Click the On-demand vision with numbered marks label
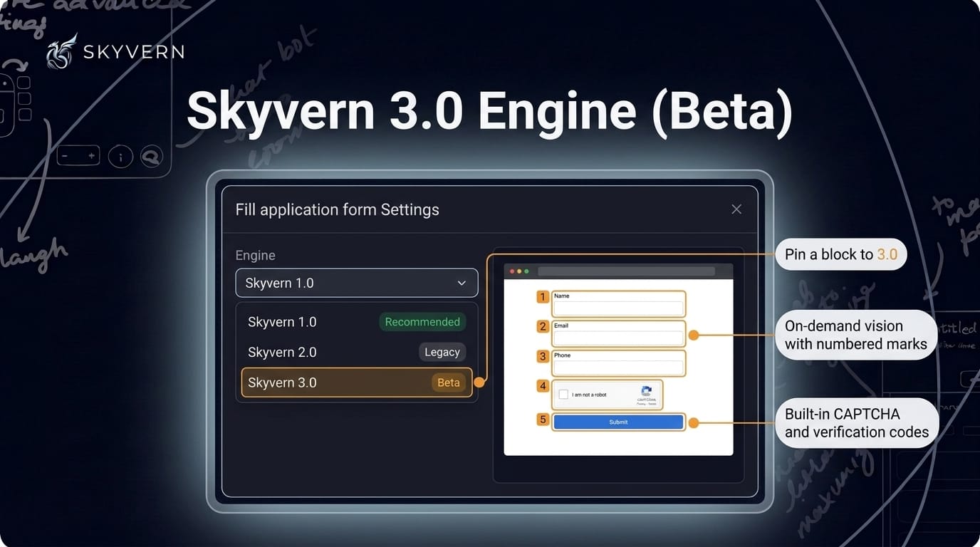980x547 pixels. coord(855,335)
